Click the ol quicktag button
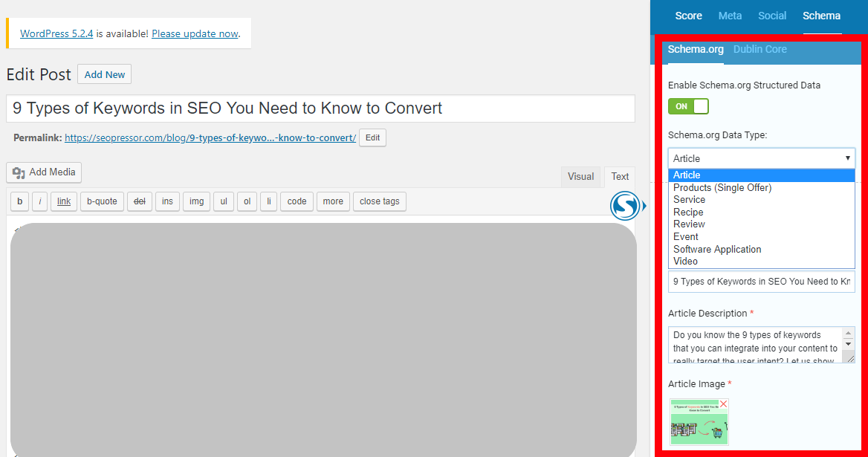 tap(247, 201)
